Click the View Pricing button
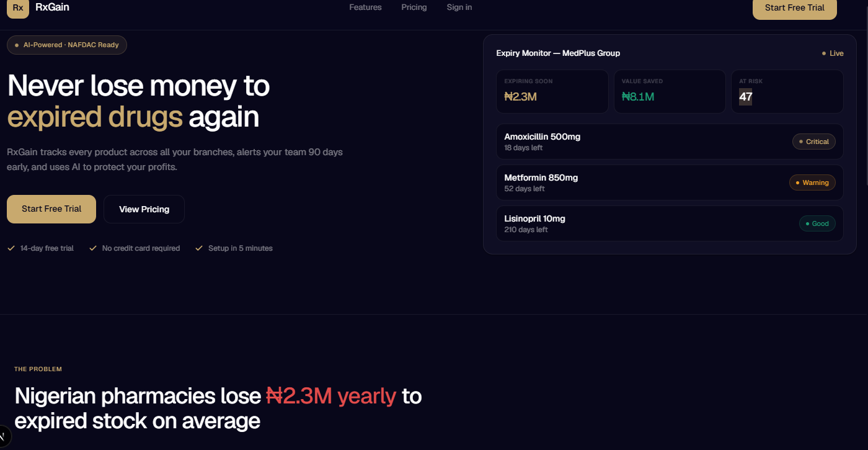This screenshot has height=450, width=868. [x=144, y=209]
